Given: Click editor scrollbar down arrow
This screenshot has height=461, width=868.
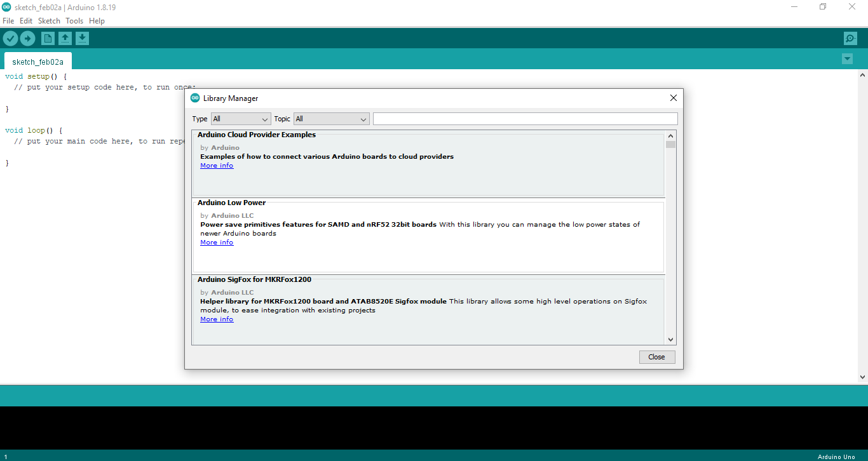Looking at the screenshot, I should [863, 377].
